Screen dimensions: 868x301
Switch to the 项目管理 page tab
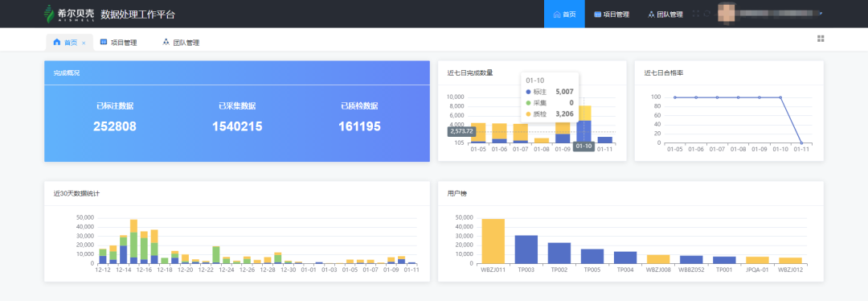(118, 42)
